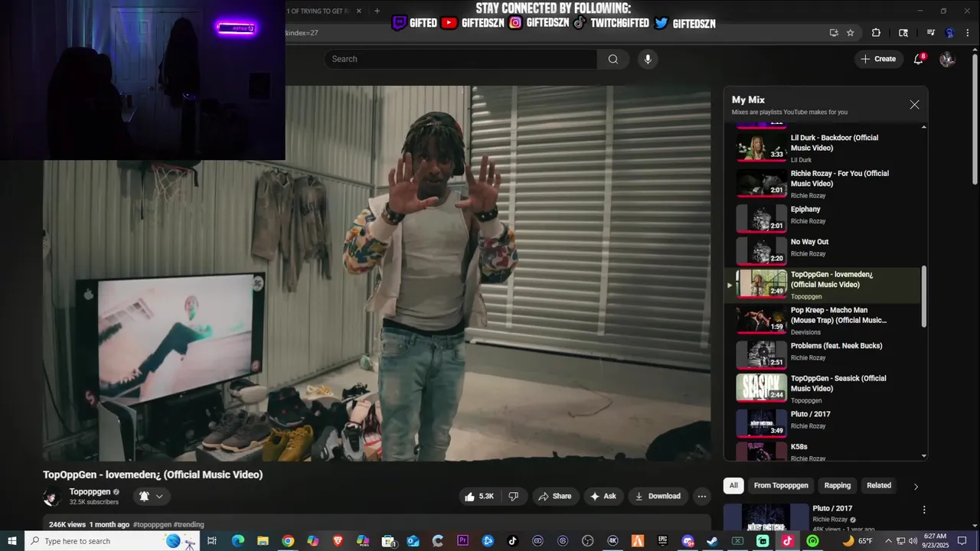
Task: Open Task View on taskbar
Action: click(212, 541)
